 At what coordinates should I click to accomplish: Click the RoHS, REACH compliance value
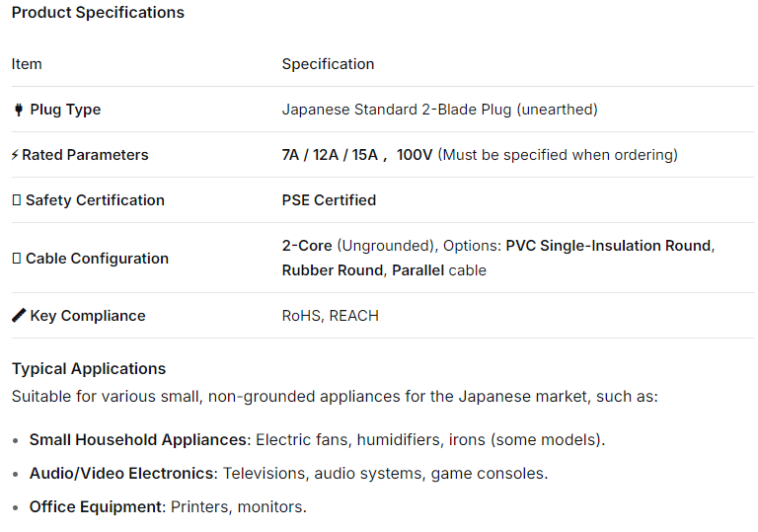[330, 316]
